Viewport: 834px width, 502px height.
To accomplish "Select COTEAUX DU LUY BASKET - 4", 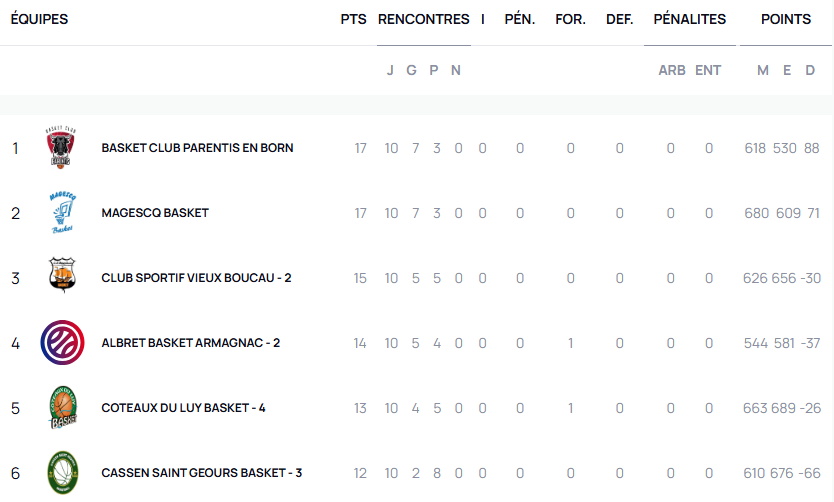I will (183, 408).
